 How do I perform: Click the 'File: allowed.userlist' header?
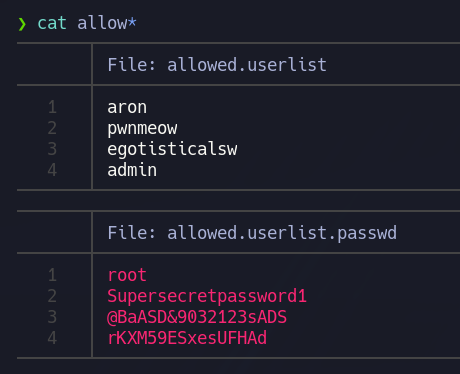pos(217,65)
